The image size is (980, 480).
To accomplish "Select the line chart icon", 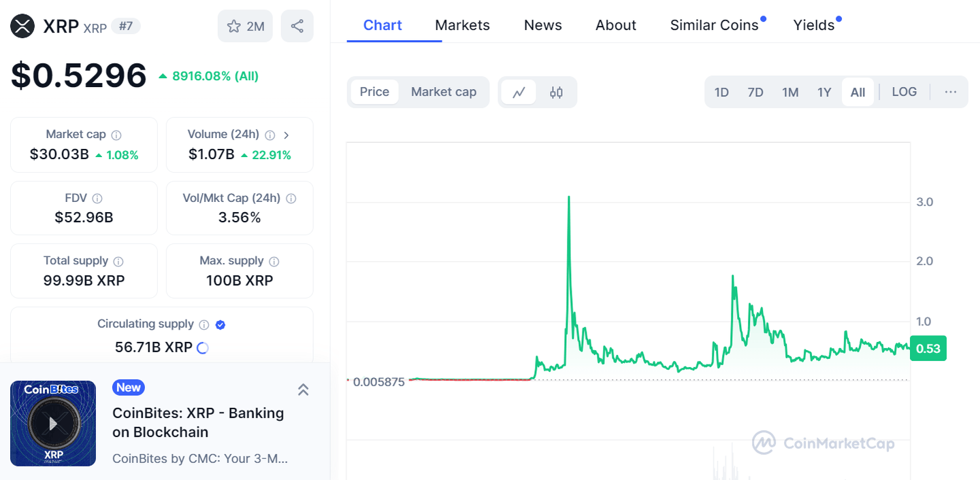I will (519, 91).
